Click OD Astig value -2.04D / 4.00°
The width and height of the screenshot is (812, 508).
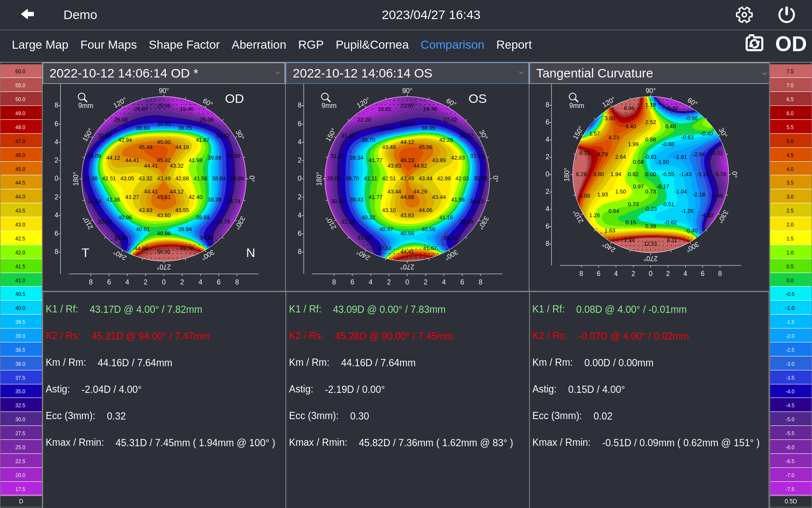pyautogui.click(x=111, y=389)
